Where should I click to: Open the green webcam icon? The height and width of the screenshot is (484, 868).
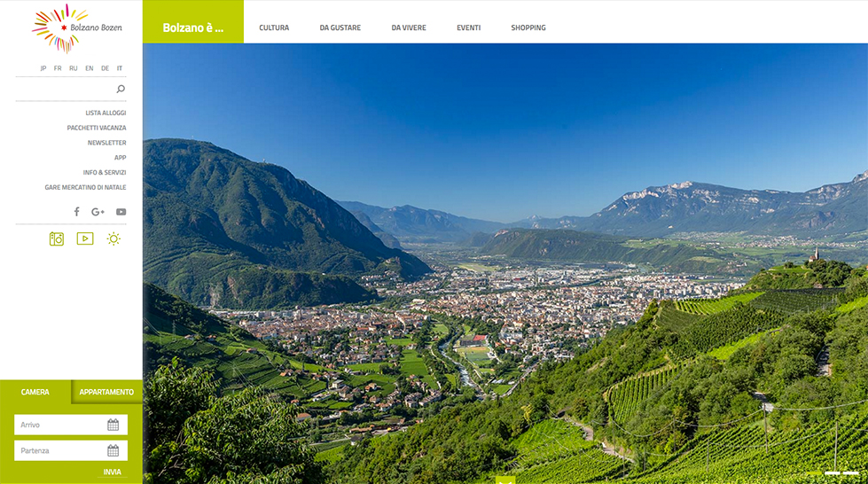pyautogui.click(x=57, y=238)
